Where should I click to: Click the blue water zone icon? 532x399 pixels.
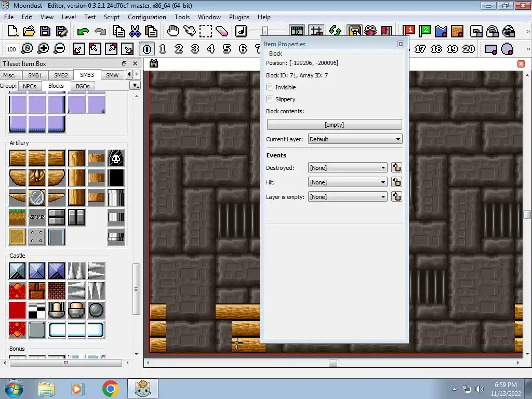coord(441,31)
